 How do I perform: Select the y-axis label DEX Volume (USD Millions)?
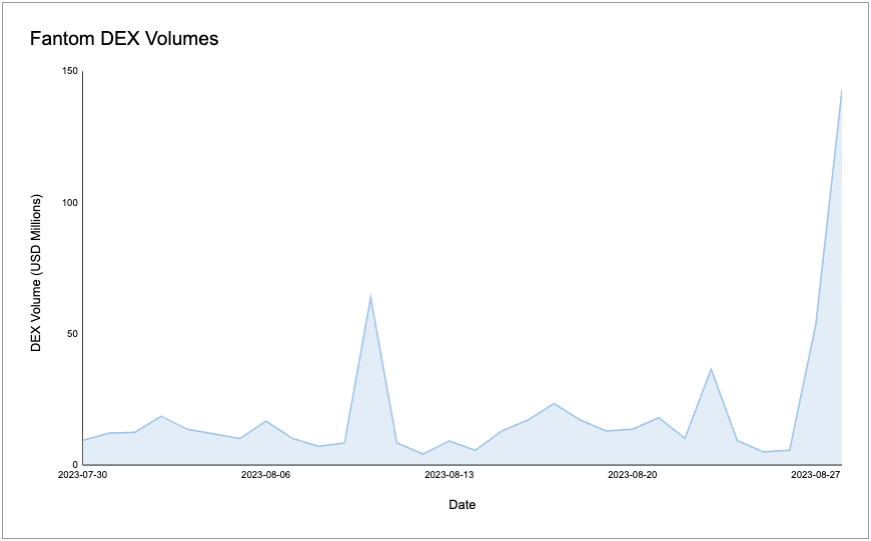[36, 273]
